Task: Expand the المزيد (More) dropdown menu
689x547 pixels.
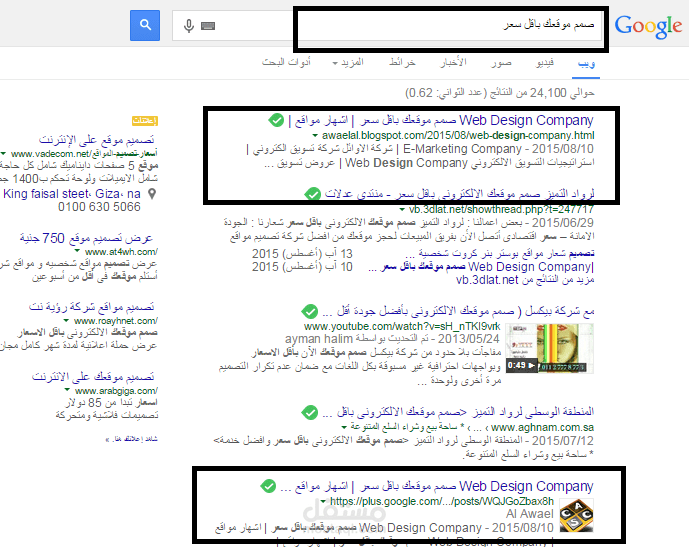Action: tap(348, 63)
